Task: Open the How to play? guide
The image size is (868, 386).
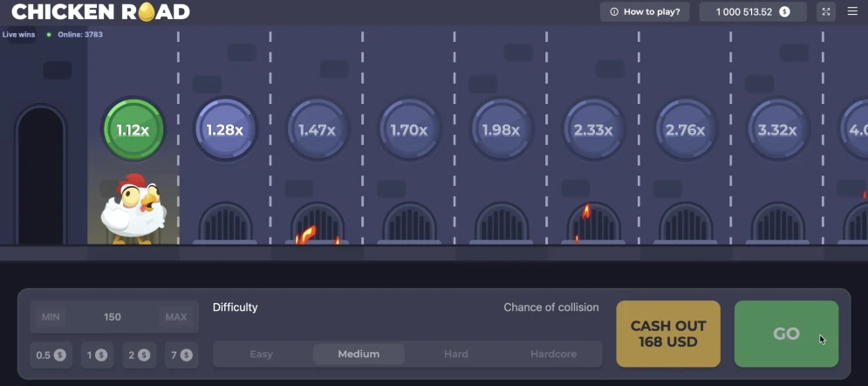Action: [645, 11]
